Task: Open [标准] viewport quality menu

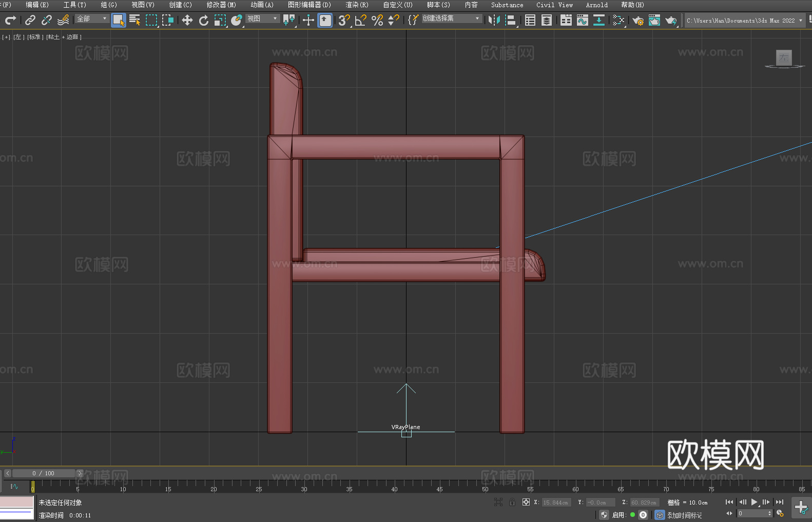Action: tap(35, 37)
